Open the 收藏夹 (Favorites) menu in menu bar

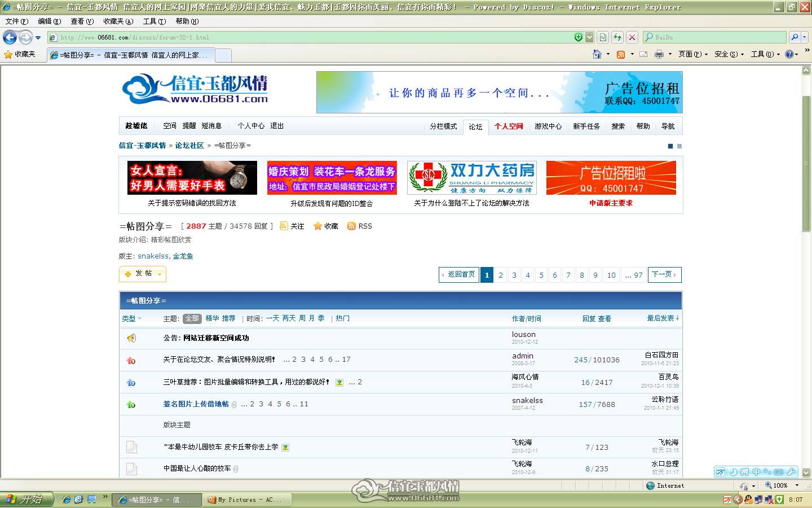(x=118, y=21)
